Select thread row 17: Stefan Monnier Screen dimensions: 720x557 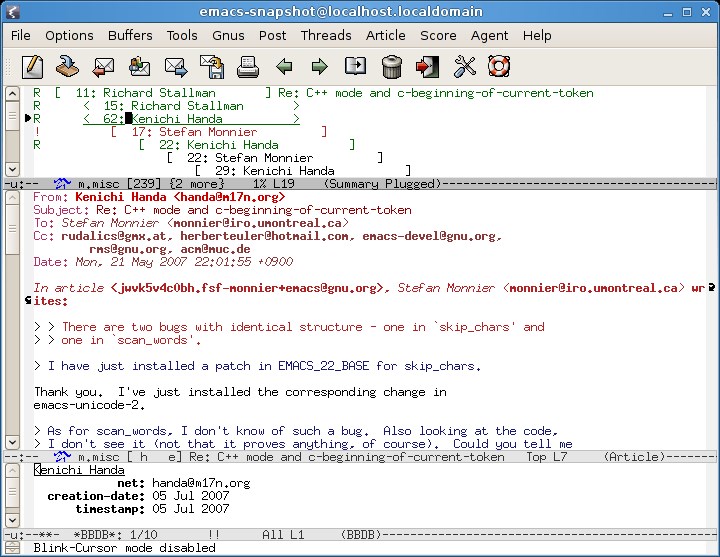tap(180, 132)
